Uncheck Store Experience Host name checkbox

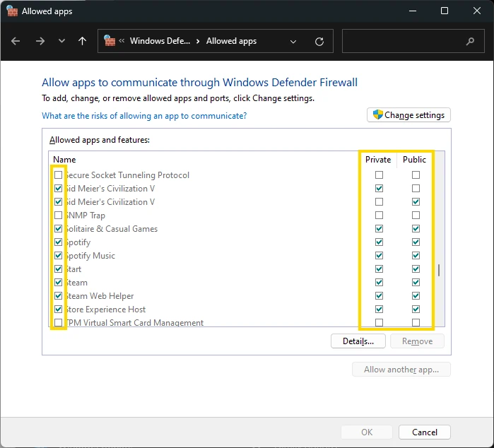(58, 309)
